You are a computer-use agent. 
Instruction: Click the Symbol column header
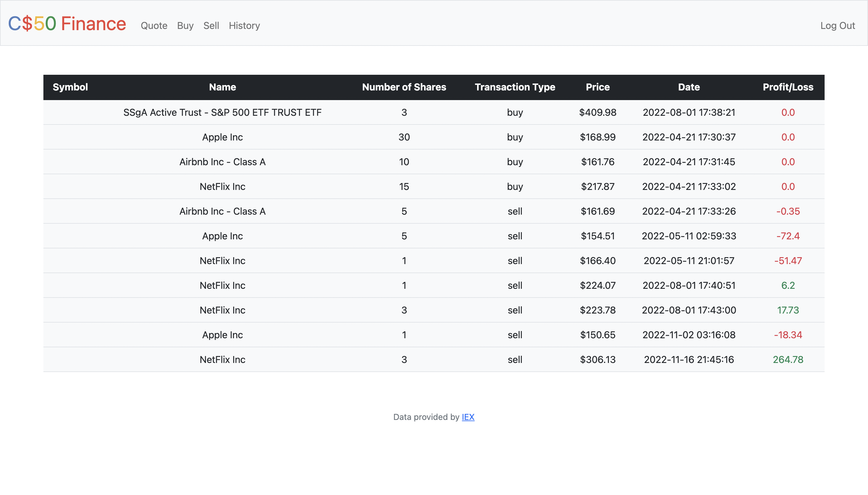click(70, 87)
